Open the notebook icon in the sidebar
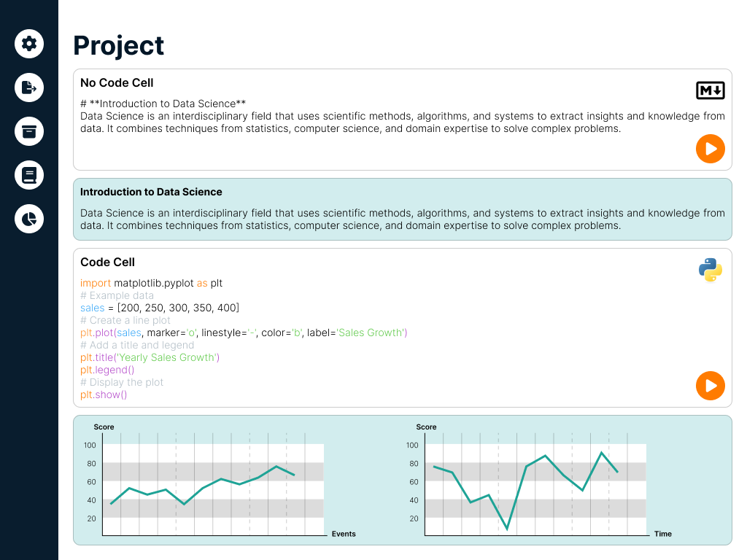Viewport: 747px width, 560px height. pos(29,175)
